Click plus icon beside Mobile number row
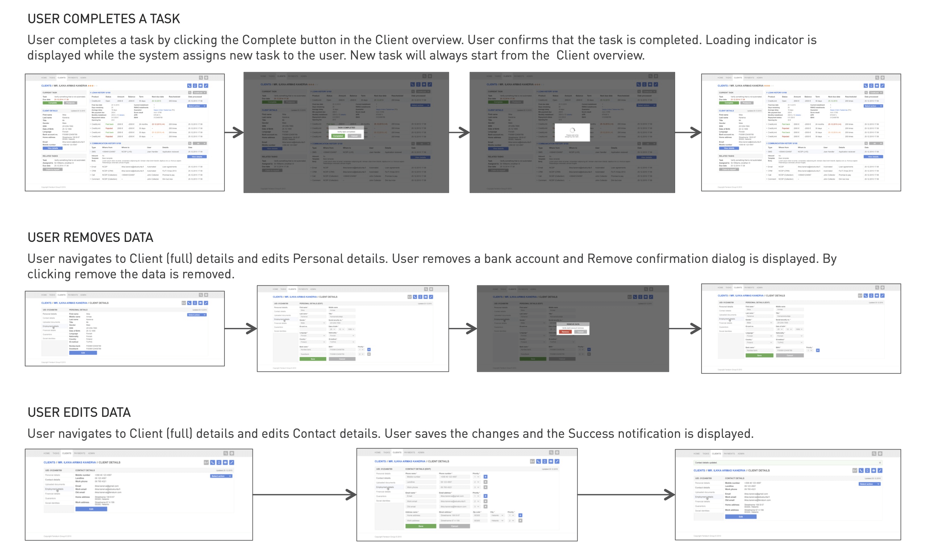Viewport: 926px width, 560px height. [485, 477]
